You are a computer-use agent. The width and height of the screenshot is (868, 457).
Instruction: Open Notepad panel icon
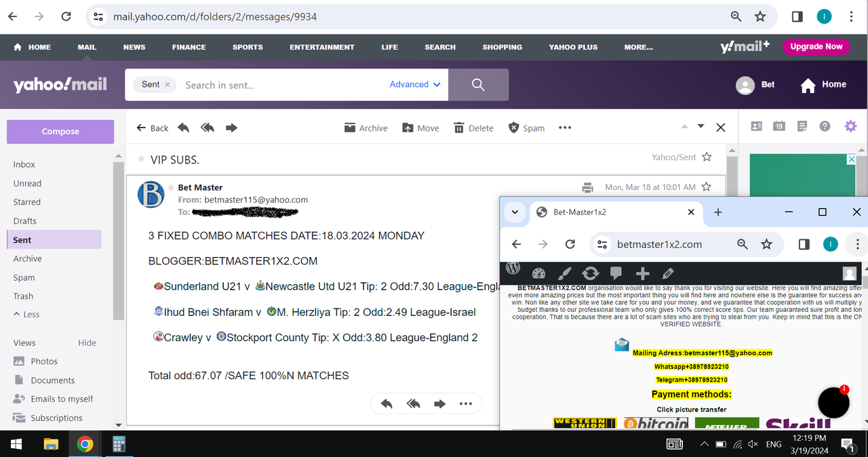click(x=802, y=126)
